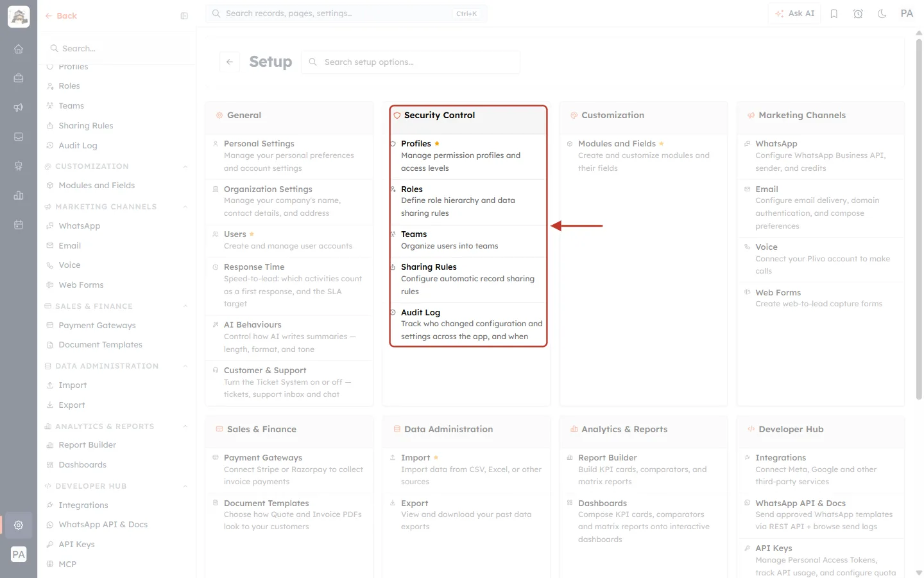This screenshot has width=924, height=578.
Task: Collapse the ANALYTICS & REPORTS sidebar section
Action: click(x=185, y=426)
